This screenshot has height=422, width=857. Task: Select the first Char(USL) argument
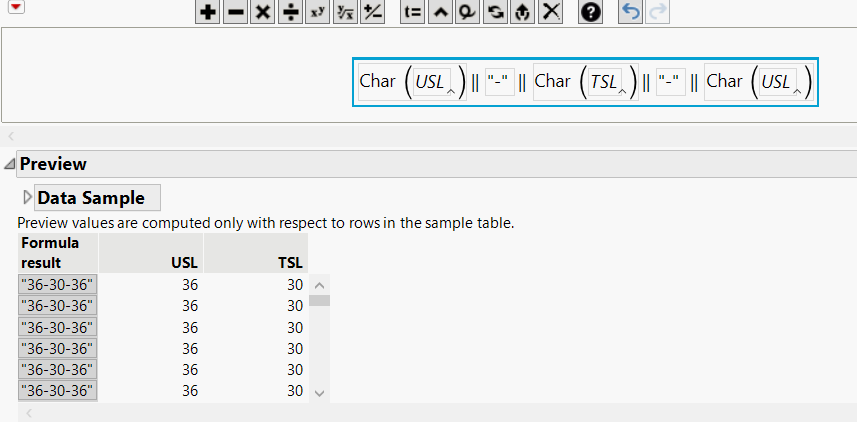(x=430, y=82)
